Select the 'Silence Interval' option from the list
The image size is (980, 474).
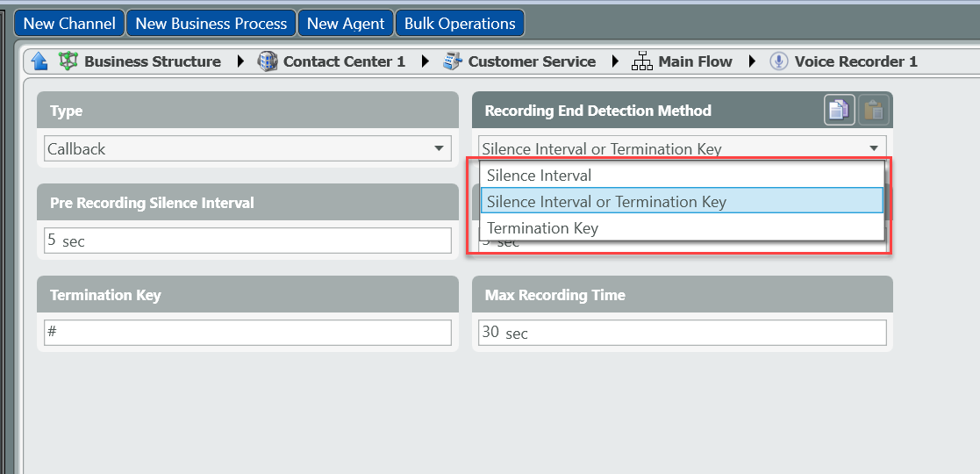click(539, 176)
